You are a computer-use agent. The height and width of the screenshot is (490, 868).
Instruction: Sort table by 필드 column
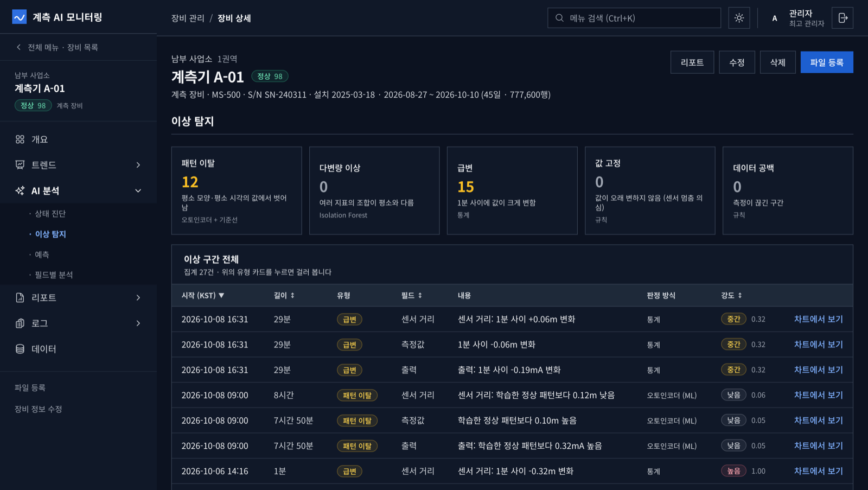pos(412,295)
